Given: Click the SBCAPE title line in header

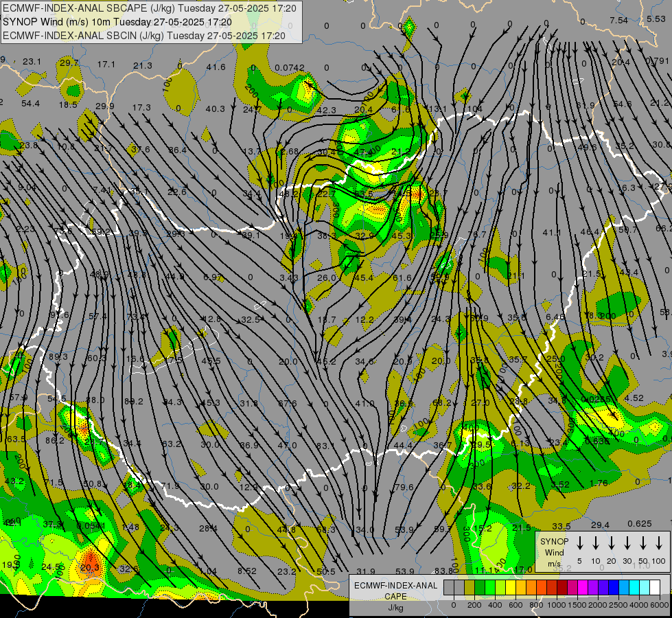Looking at the screenshot, I should tap(150, 8).
